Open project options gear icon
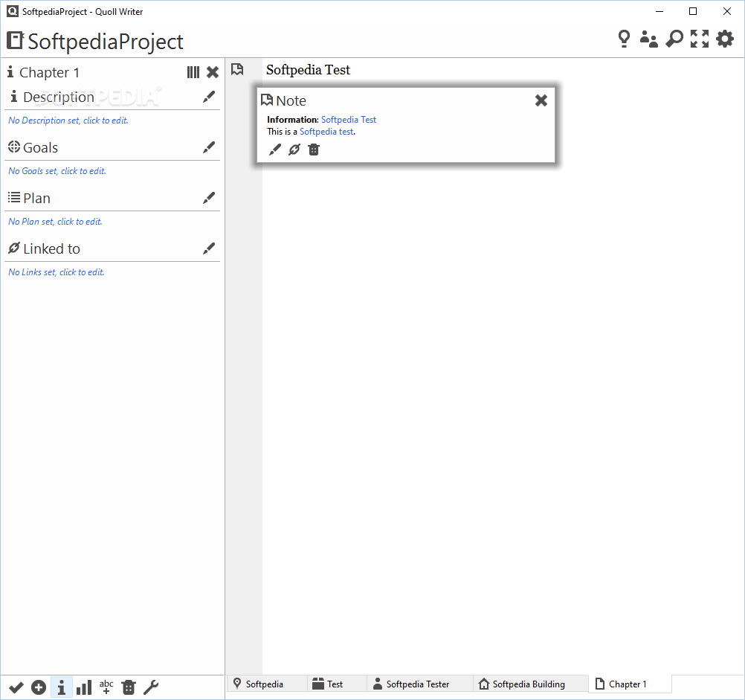Image resolution: width=745 pixels, height=700 pixels. (x=725, y=39)
